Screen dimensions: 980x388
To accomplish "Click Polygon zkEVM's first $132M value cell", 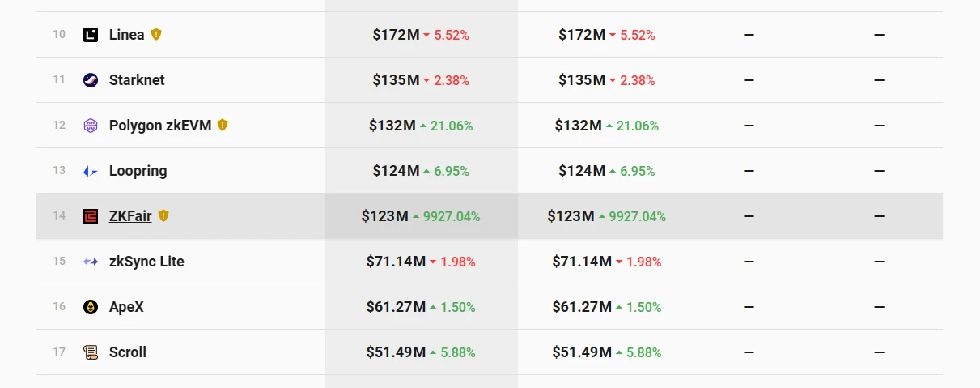I will 392,126.
